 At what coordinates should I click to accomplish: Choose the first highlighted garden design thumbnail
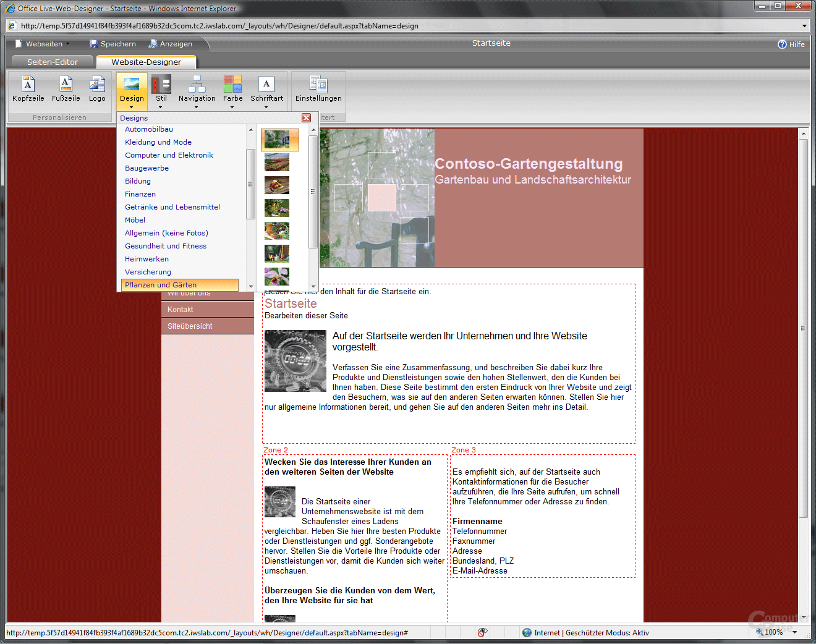click(x=279, y=140)
